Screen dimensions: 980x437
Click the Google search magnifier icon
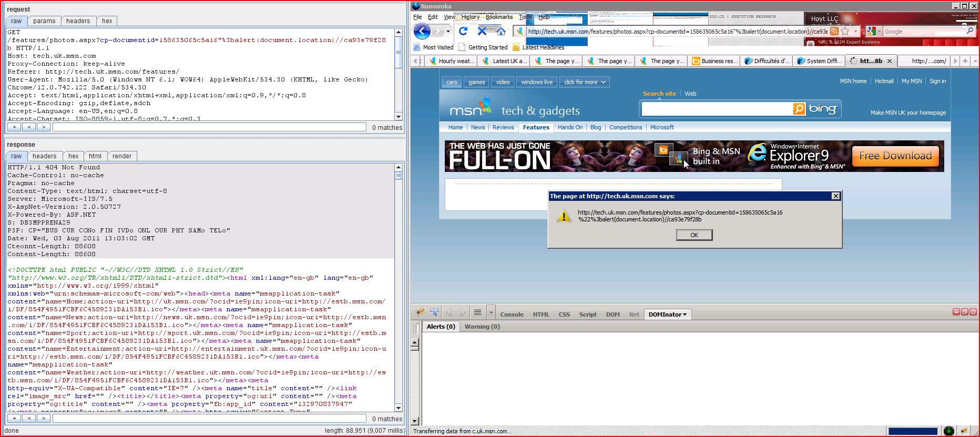pyautogui.click(x=970, y=32)
